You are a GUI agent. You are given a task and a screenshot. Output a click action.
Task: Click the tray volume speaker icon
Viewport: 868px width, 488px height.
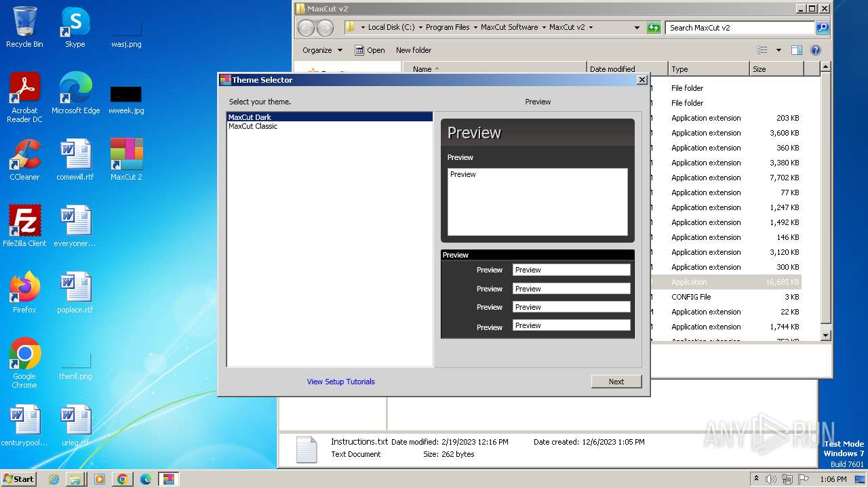point(771,479)
